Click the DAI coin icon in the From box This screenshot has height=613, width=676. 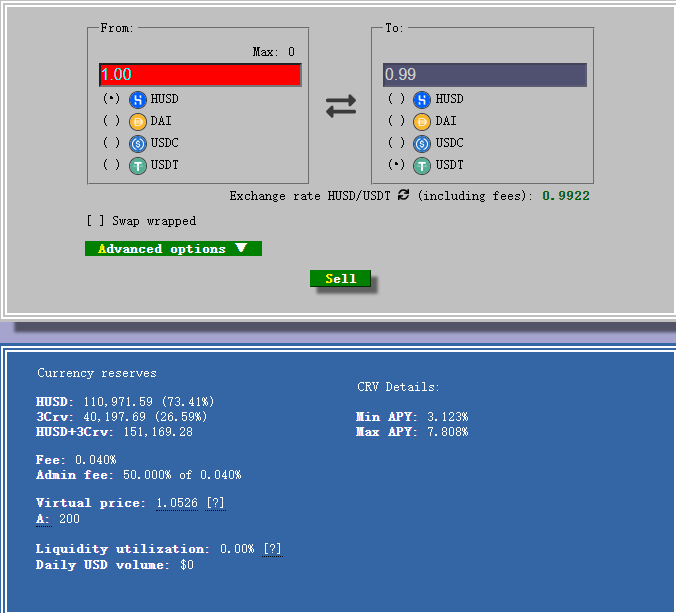click(x=138, y=122)
